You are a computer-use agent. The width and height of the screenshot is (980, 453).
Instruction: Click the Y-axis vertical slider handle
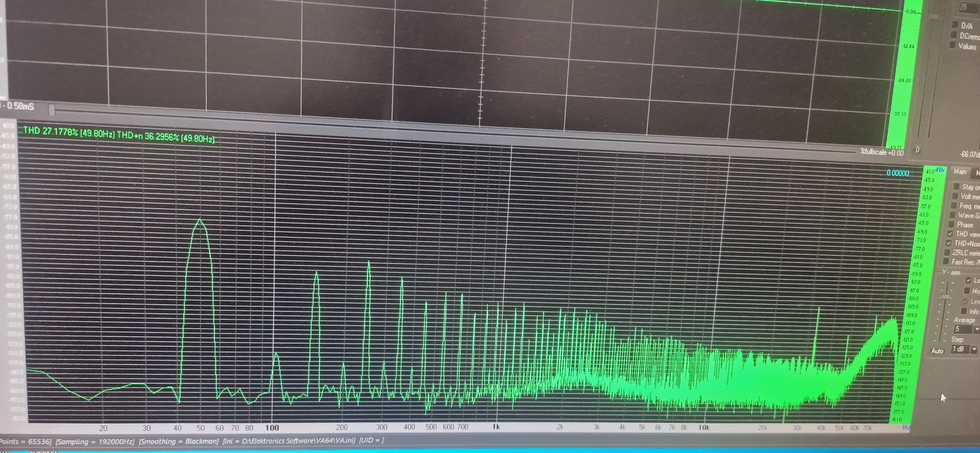pyautogui.click(x=946, y=297)
